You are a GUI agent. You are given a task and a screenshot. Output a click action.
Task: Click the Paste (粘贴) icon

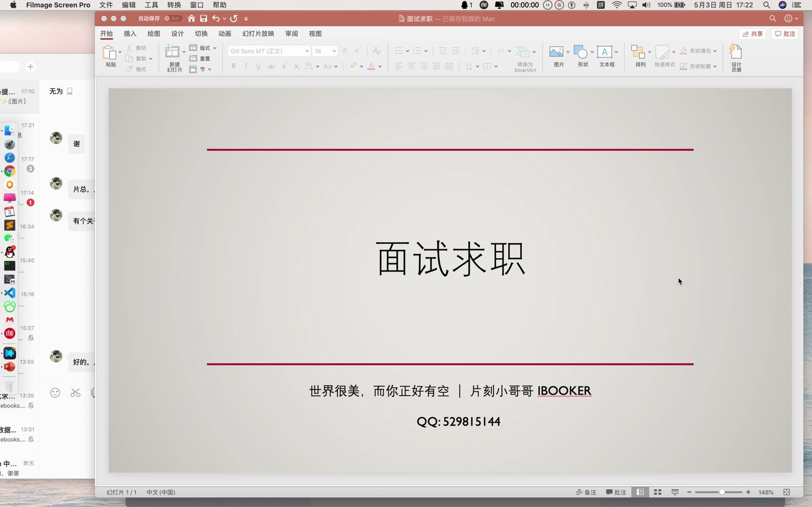coord(110,53)
